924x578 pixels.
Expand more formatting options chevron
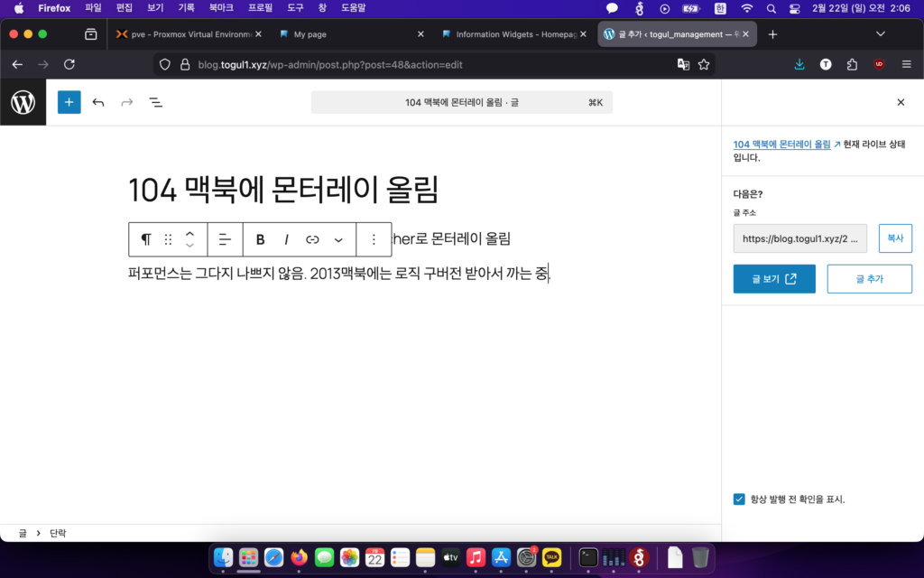click(x=338, y=239)
